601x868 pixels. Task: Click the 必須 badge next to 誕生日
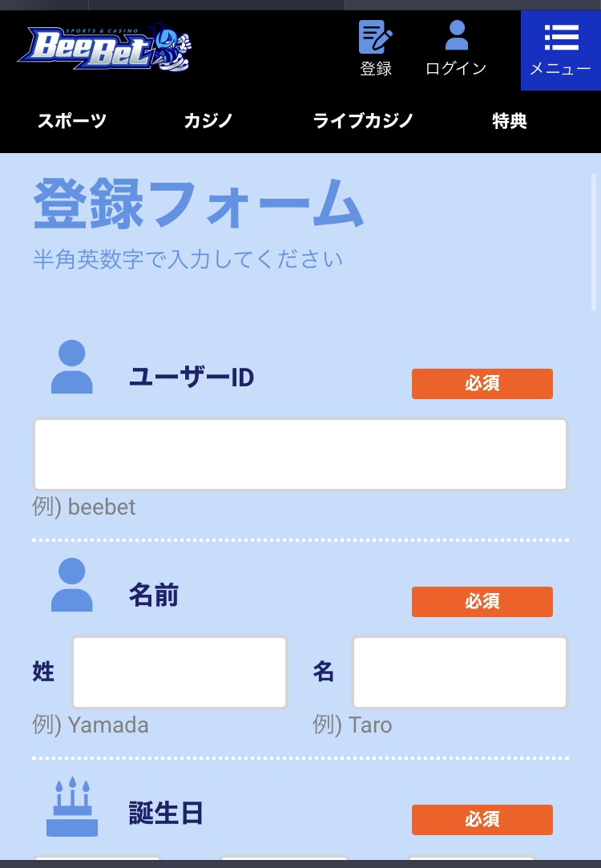coord(482,820)
